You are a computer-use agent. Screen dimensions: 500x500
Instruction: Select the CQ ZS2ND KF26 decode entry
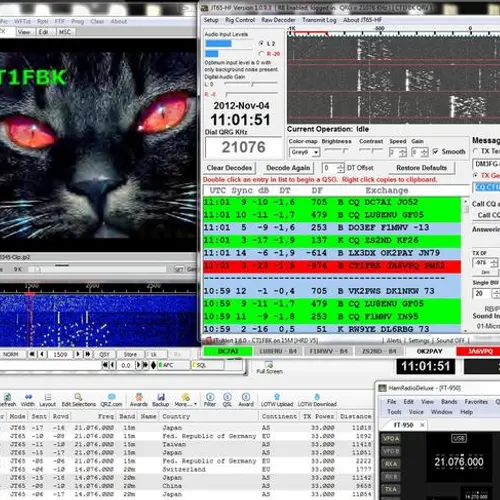(332, 240)
